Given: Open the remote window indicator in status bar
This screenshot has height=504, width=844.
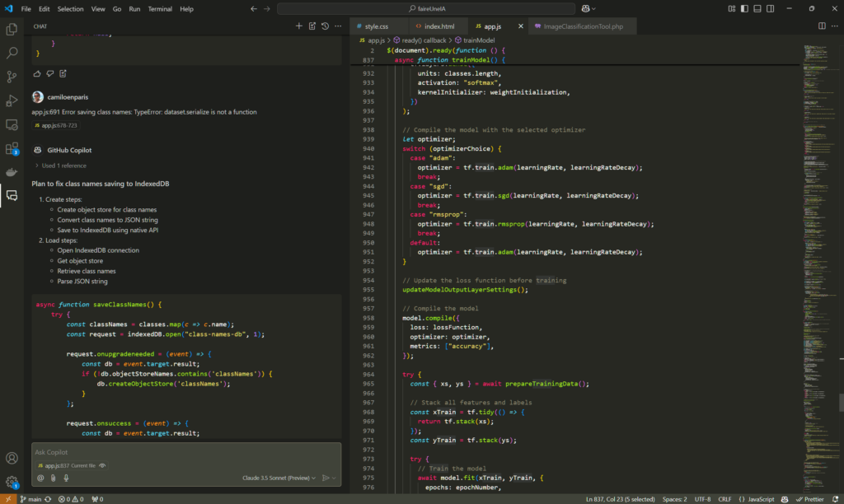Looking at the screenshot, I should (8, 499).
